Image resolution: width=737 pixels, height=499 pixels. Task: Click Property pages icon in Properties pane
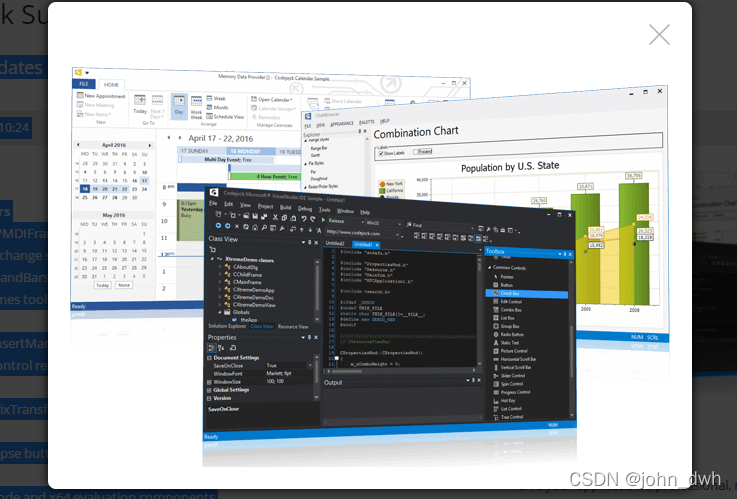(233, 348)
